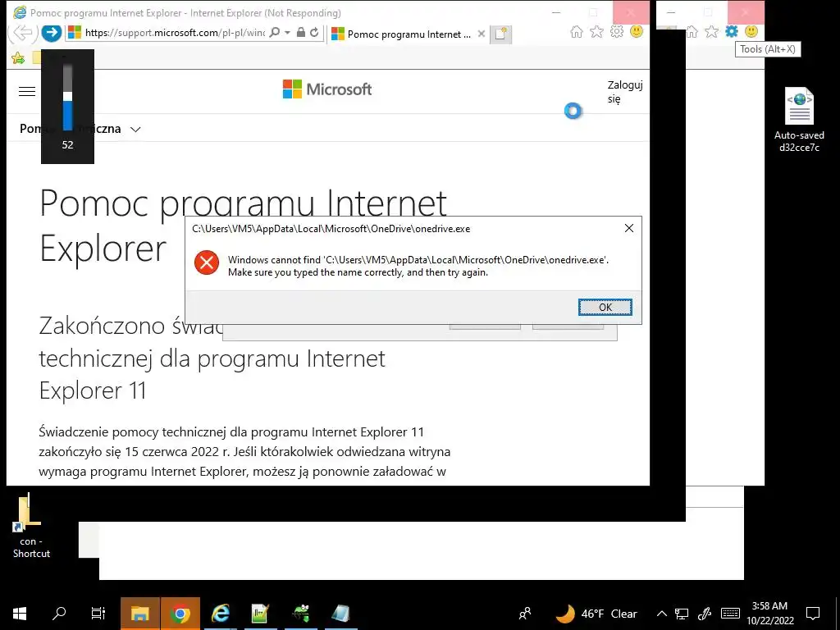Open the hamburger menu on the Microsoft page

pos(27,91)
